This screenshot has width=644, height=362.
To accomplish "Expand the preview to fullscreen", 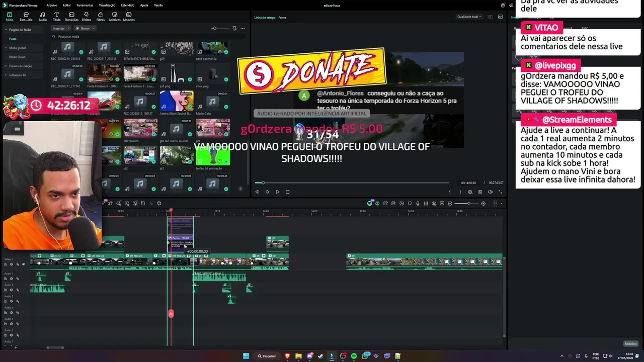I will 500,192.
